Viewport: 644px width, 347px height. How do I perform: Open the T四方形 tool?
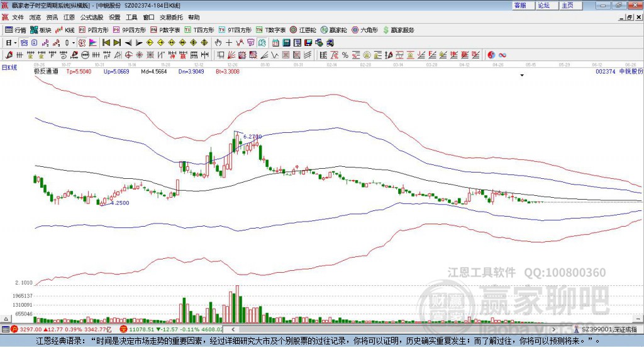coord(199,30)
